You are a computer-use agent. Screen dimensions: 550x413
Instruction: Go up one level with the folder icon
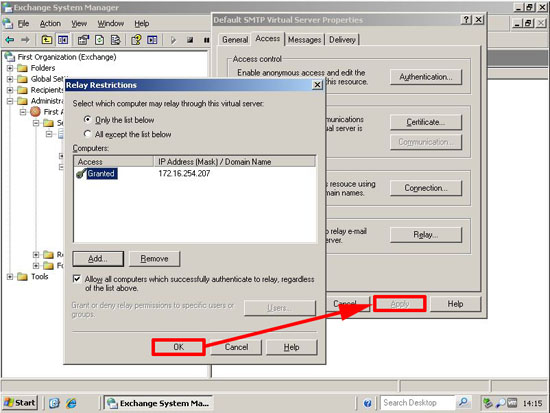tap(47, 40)
